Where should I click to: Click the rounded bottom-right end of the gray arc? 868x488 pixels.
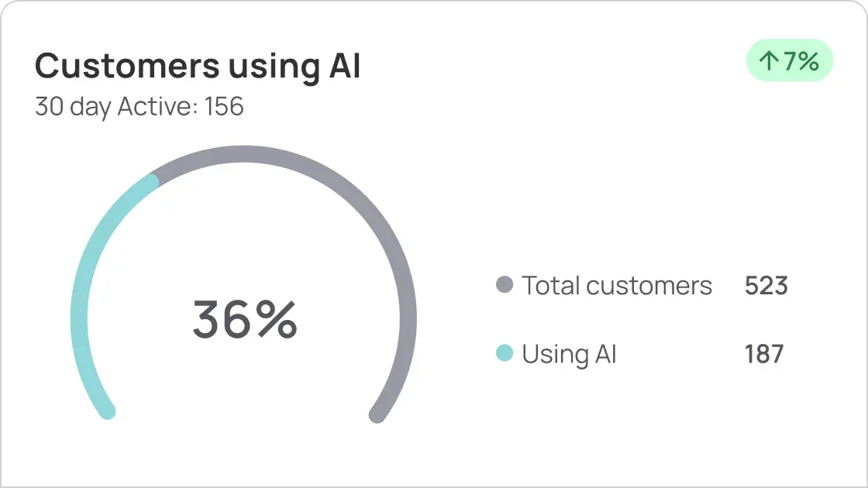click(377, 414)
